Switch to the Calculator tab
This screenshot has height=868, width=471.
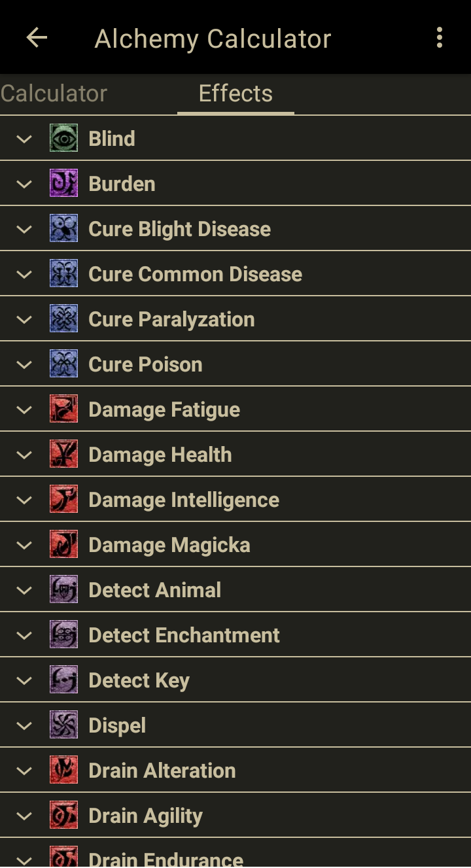pos(54,94)
